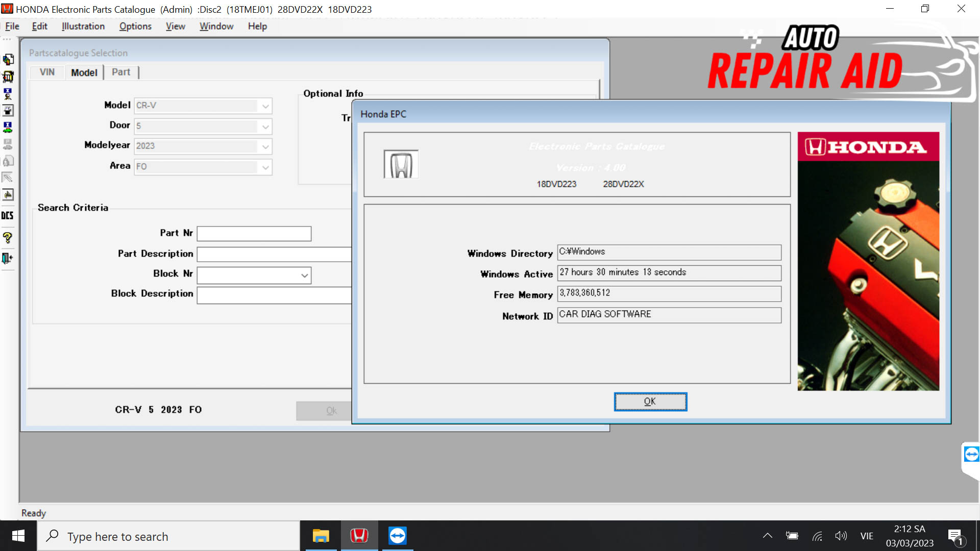Viewport: 980px width, 551px height.
Task: Click the 'Ready' status bar text
Action: tap(34, 513)
